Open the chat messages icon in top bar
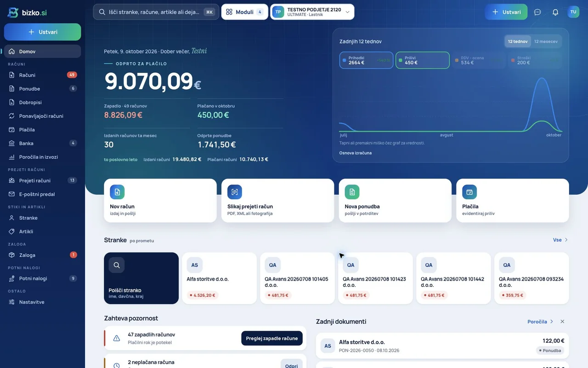This screenshot has width=588, height=368. [537, 12]
